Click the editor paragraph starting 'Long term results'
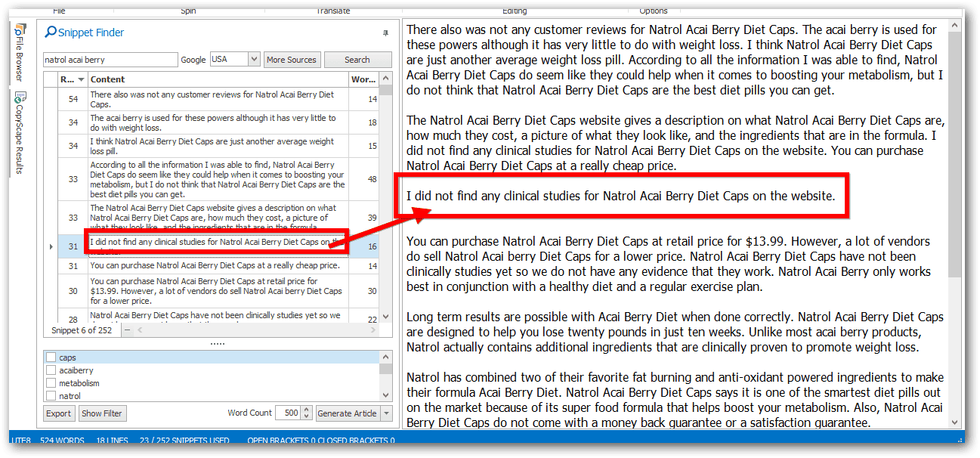This screenshot has width=980, height=458. point(675,332)
